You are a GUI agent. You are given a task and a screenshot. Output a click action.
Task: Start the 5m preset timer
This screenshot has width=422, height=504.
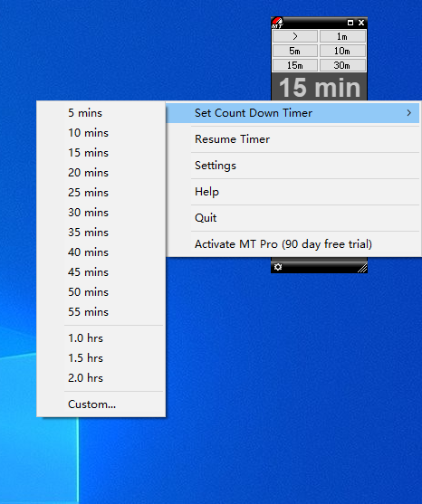coord(295,51)
